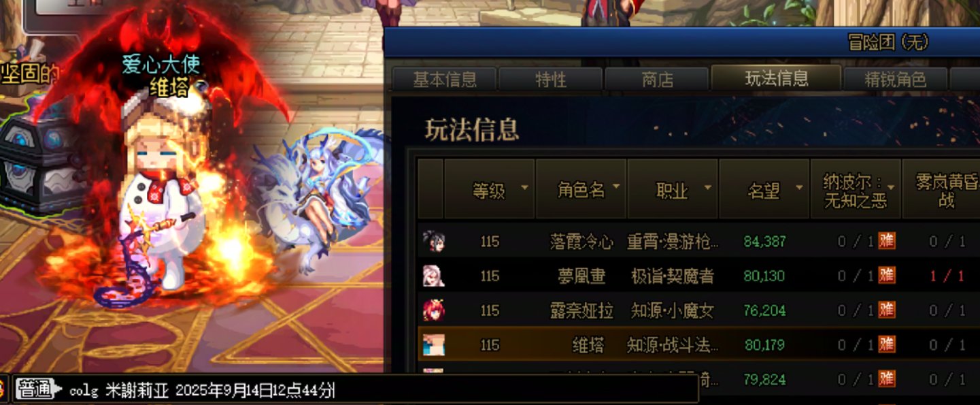
Task: Click the 难 difficulty badge on 夢凰畫 row
Action: (886, 275)
